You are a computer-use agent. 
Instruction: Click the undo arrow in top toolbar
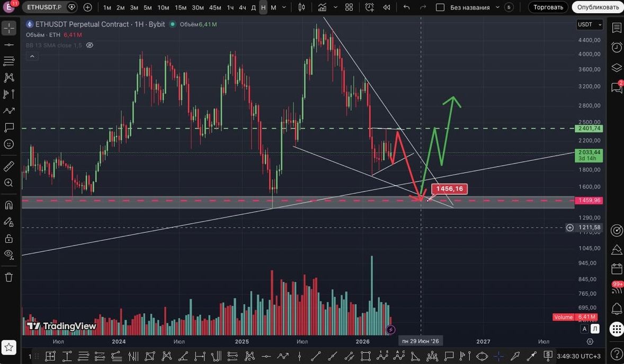coord(406,7)
